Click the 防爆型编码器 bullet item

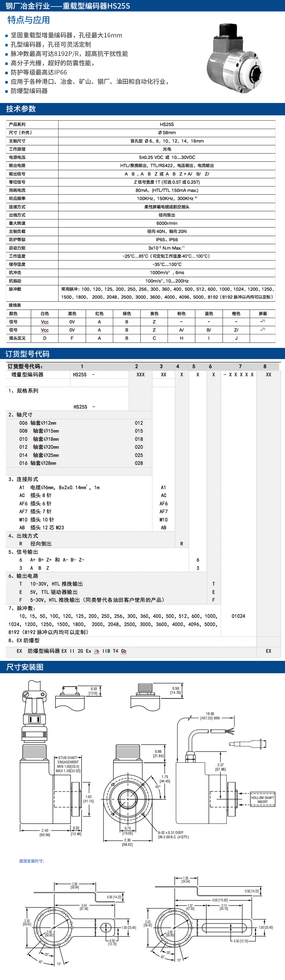click(x=29, y=91)
